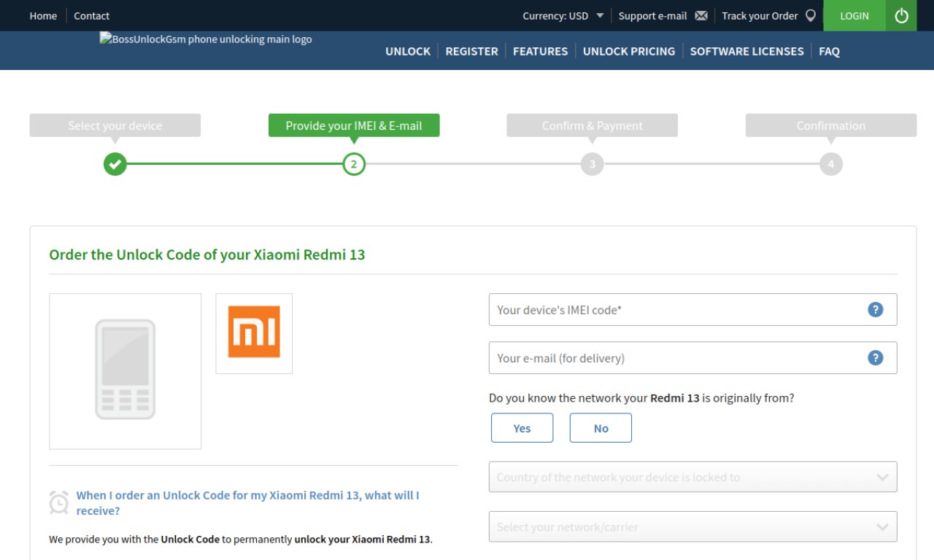Click the help icon in the IMEI code field
This screenshot has width=934, height=560.
pos(876,309)
